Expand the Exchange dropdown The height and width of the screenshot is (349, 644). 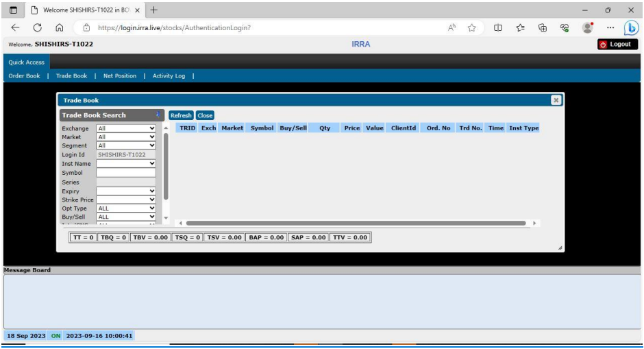point(126,128)
